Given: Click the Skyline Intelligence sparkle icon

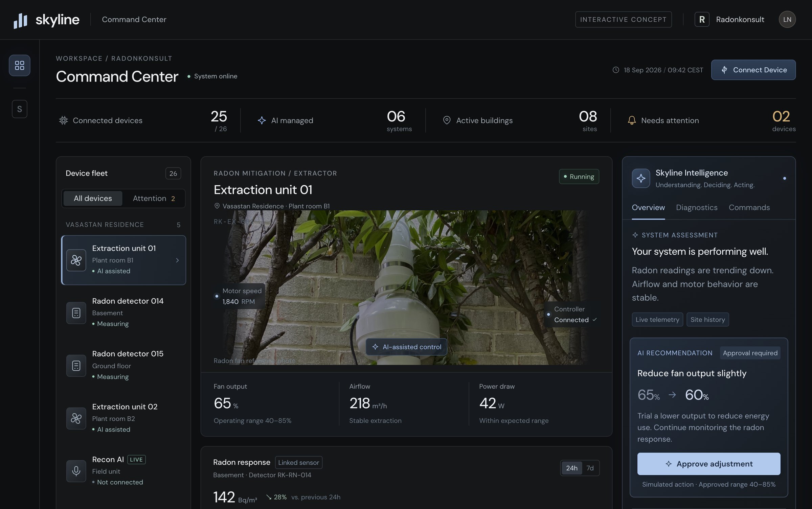Looking at the screenshot, I should point(641,178).
